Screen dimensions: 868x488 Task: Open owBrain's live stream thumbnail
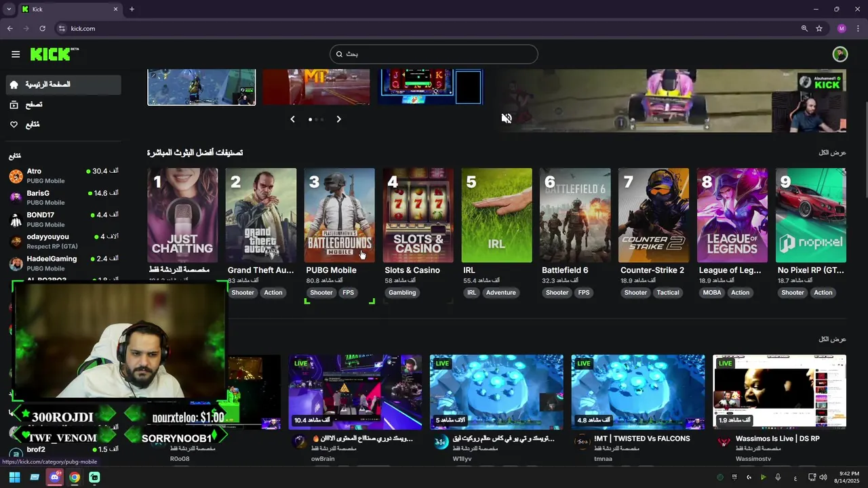pos(355,392)
